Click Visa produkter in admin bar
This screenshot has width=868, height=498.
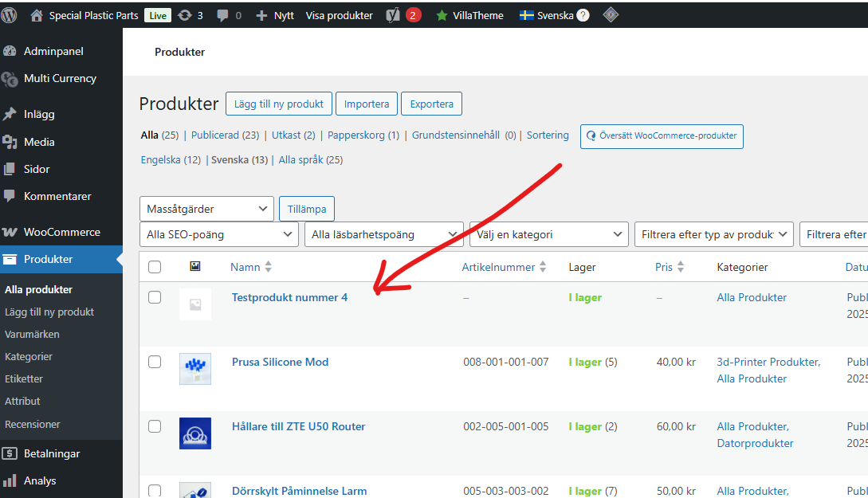pyautogui.click(x=340, y=15)
